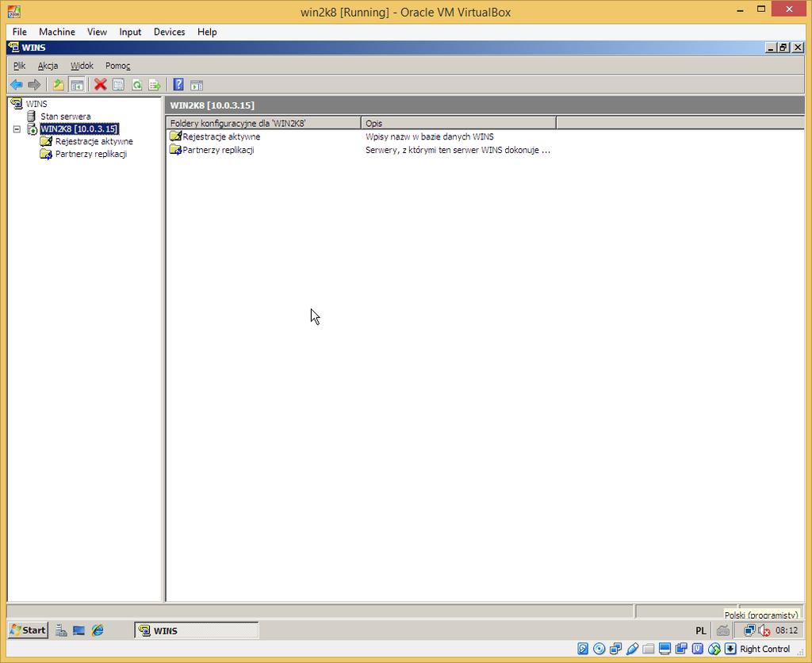Click the blue Help question mark icon
Viewport: 812px width, 663px height.
[178, 84]
